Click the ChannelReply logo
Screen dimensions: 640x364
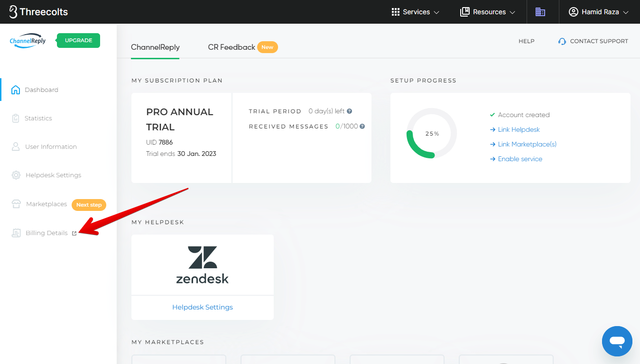(x=28, y=41)
